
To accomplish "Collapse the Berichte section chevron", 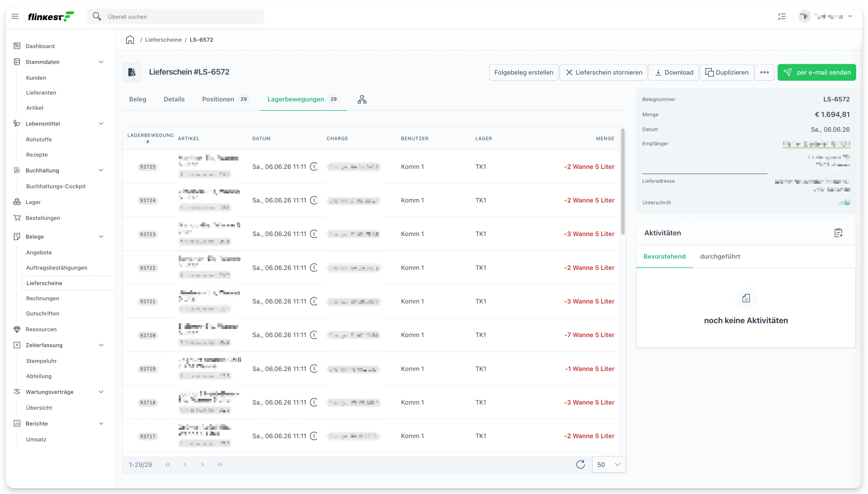I will pos(101,423).
